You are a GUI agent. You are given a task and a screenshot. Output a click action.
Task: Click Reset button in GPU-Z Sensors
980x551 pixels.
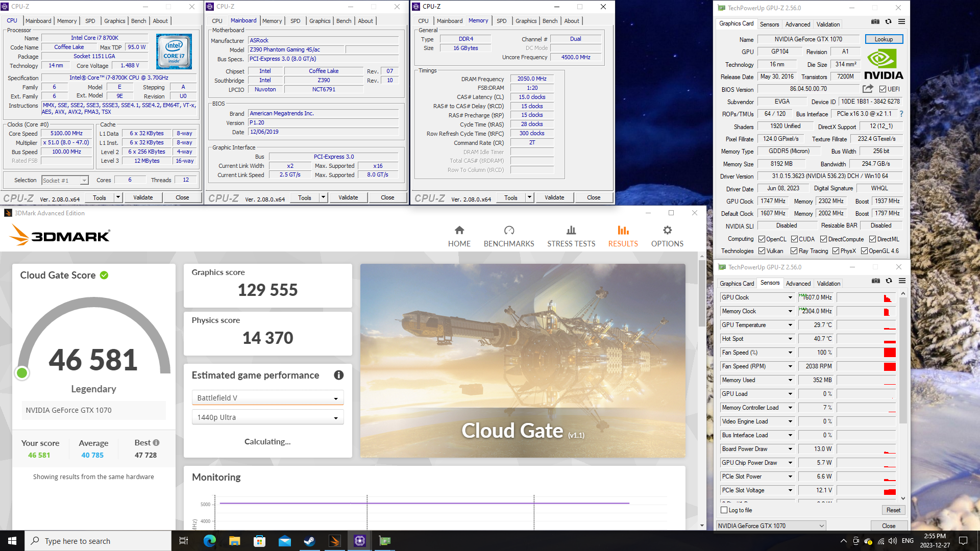point(893,510)
